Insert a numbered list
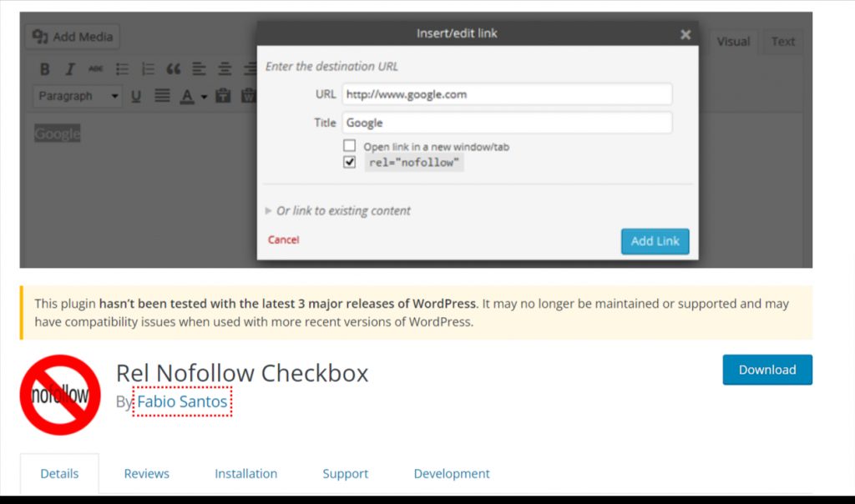Image resolution: width=855 pixels, height=504 pixels. (x=147, y=69)
